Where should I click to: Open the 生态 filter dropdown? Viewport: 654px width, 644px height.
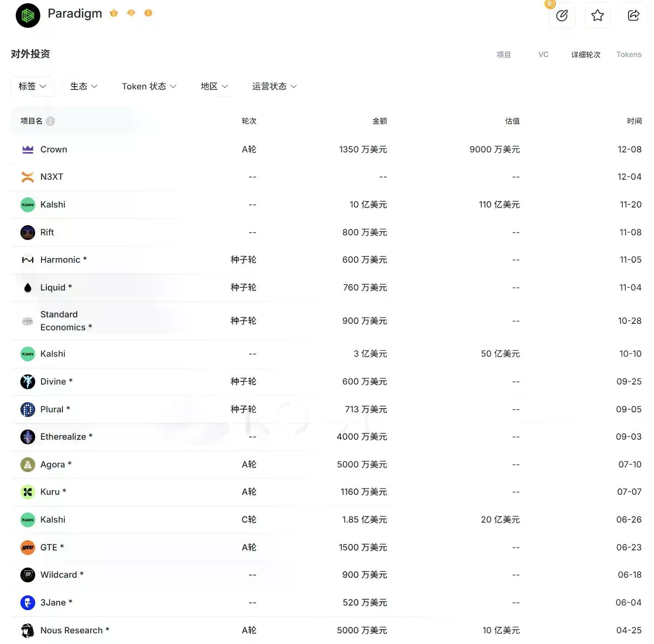[84, 86]
